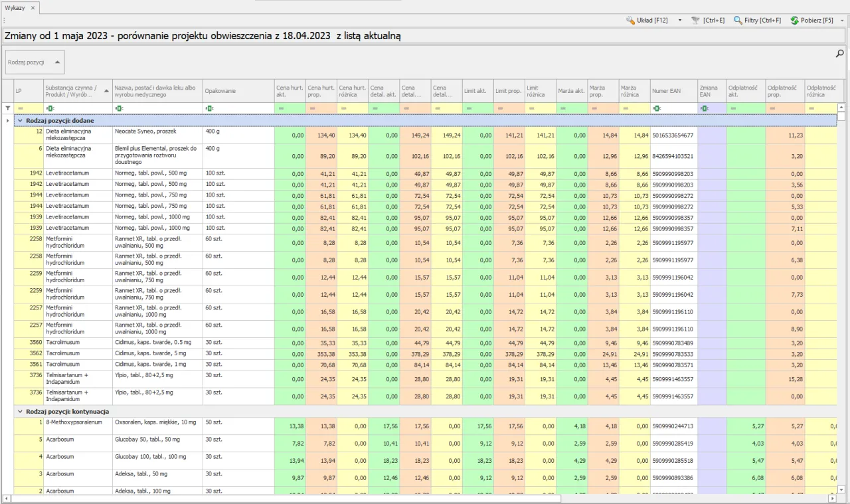Close the Wykazy tab
The height and width of the screenshot is (504, 850).
click(33, 7)
